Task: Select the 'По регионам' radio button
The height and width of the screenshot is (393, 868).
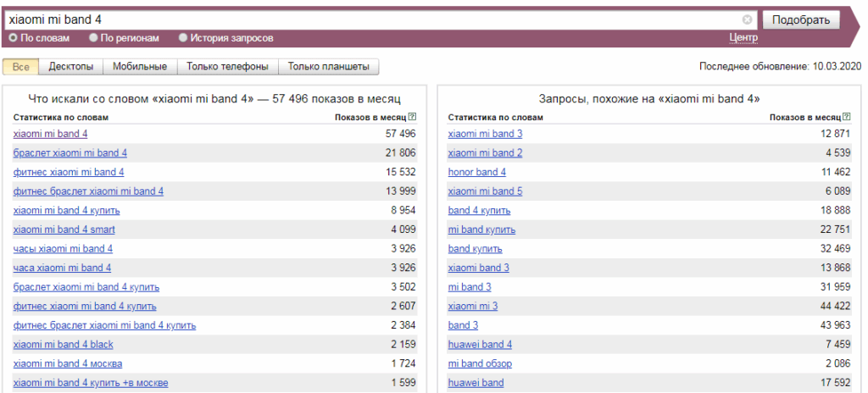Action: point(93,38)
